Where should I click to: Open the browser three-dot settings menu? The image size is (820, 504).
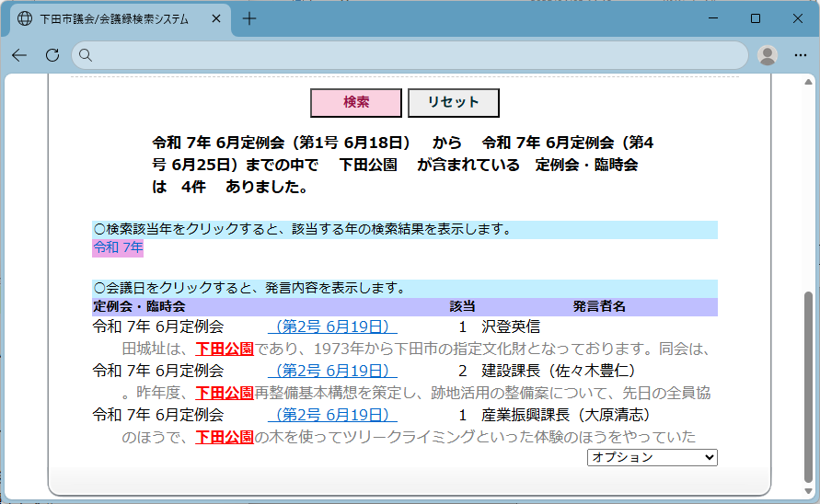(x=800, y=55)
